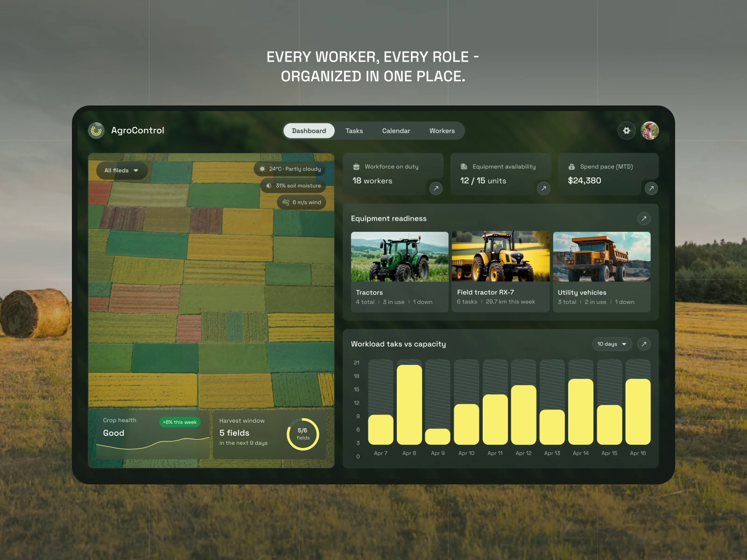Image resolution: width=747 pixels, height=560 pixels.
Task: Click the 5/6 fields progress ring
Action: (303, 434)
